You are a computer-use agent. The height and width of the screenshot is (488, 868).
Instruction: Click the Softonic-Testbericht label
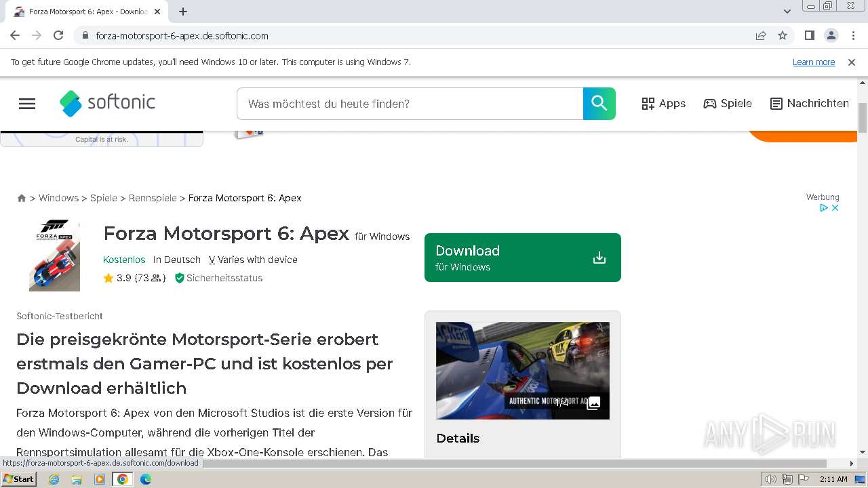[x=60, y=317]
